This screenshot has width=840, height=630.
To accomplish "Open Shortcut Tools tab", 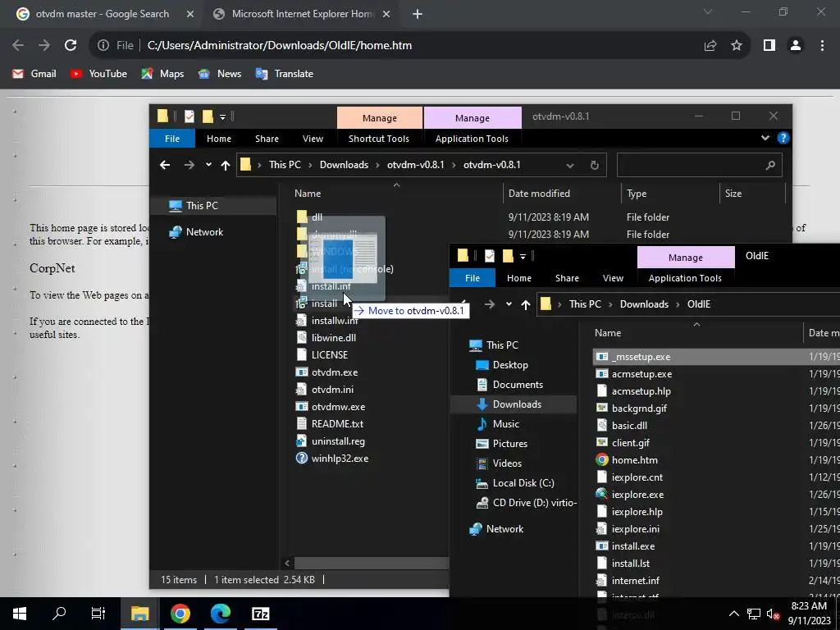I will click(379, 139).
